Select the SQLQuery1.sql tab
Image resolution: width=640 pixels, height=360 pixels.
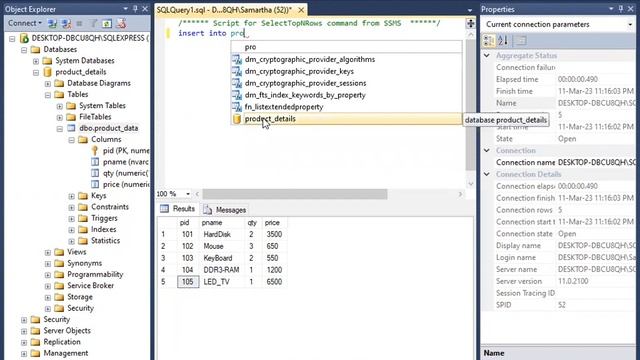pos(224,9)
